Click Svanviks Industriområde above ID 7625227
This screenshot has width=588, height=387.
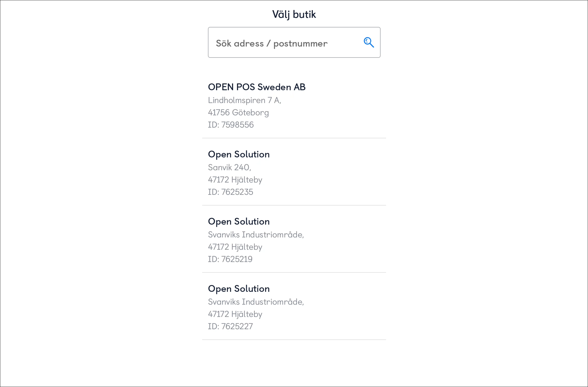[x=256, y=302]
